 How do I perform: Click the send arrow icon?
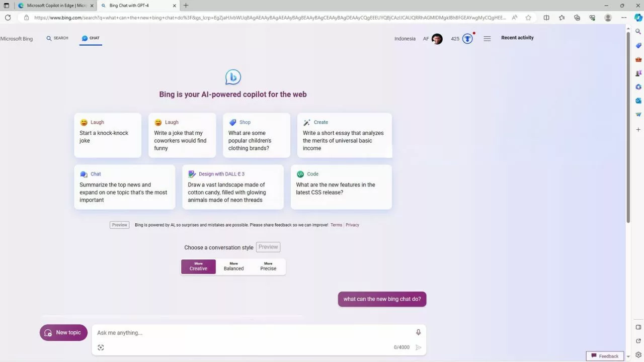(418, 347)
